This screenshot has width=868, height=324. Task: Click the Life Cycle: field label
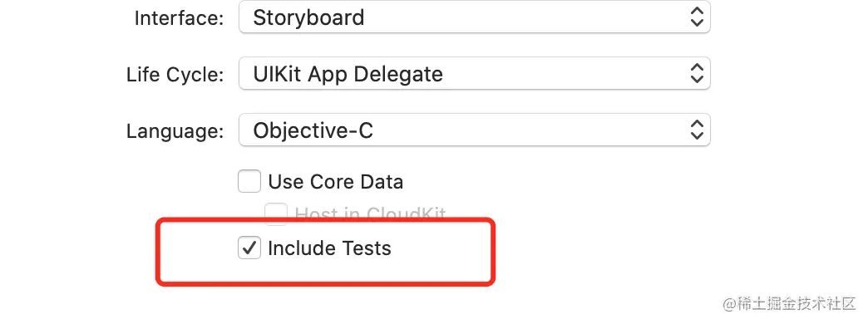[175, 75]
